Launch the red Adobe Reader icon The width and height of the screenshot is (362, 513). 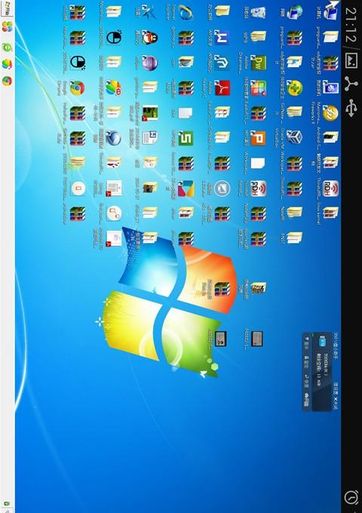(222, 88)
